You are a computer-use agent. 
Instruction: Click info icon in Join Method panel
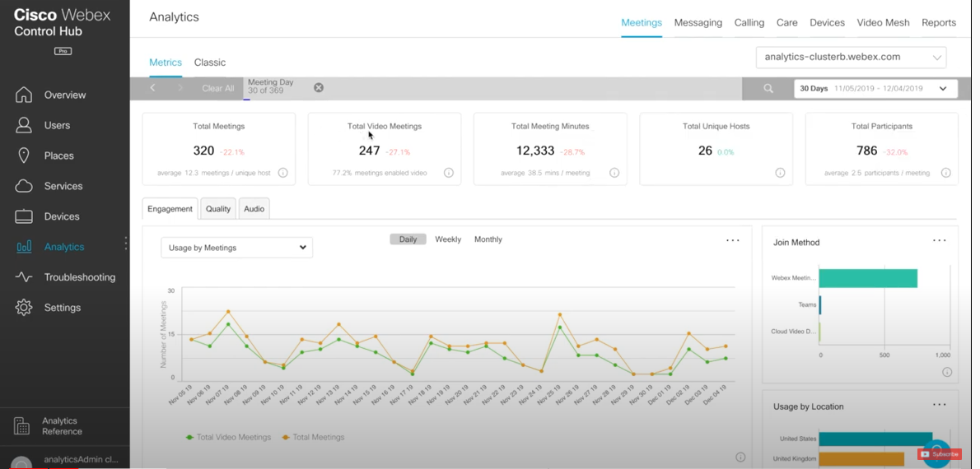(947, 372)
